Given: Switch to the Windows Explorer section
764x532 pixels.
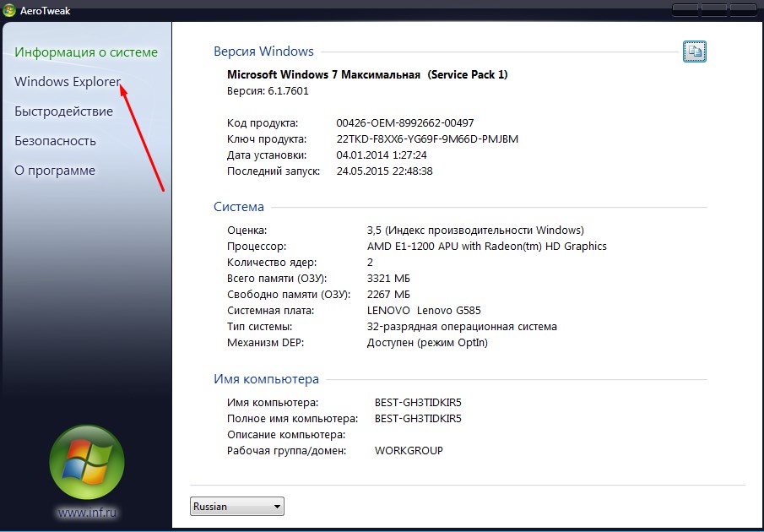Looking at the screenshot, I should click(x=68, y=81).
